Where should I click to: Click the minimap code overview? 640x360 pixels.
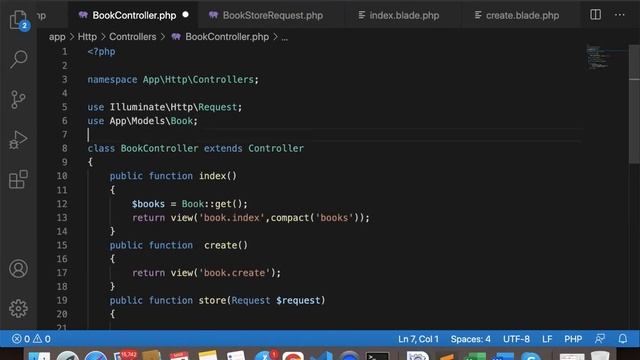pyautogui.click(x=598, y=57)
